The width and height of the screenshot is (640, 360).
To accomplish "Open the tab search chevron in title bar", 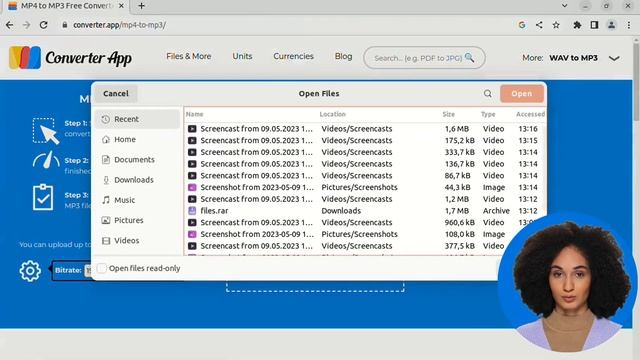I will 564,6.
